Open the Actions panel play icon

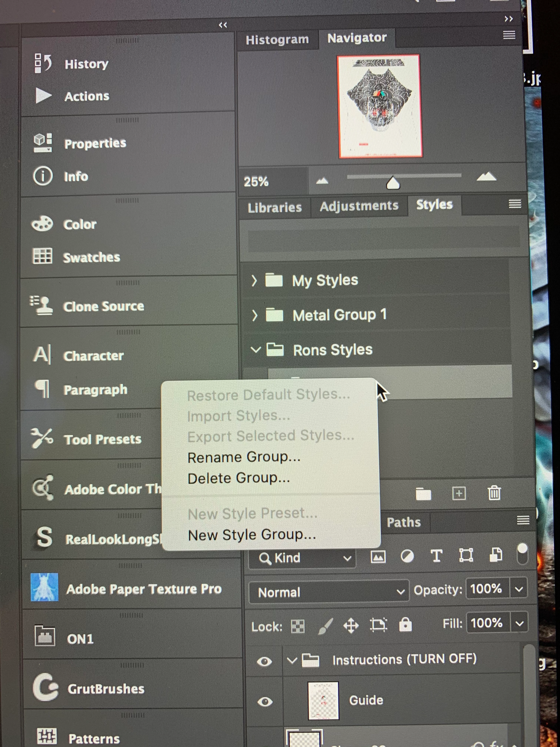pos(43,96)
